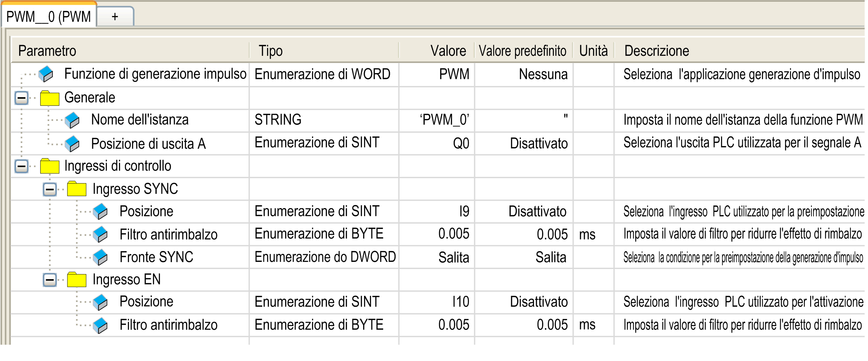Click the Ingresso EN folder icon
Screen dimensions: 868x361
[x=77, y=280]
